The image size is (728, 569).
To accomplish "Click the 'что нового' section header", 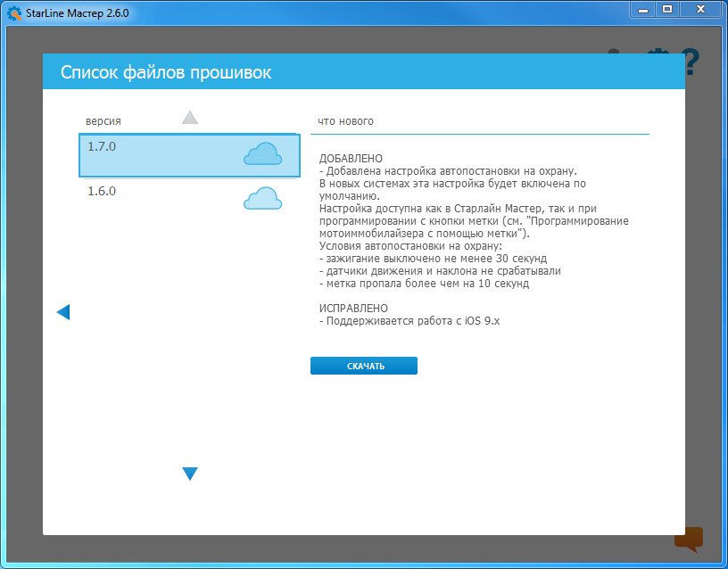I will point(345,121).
